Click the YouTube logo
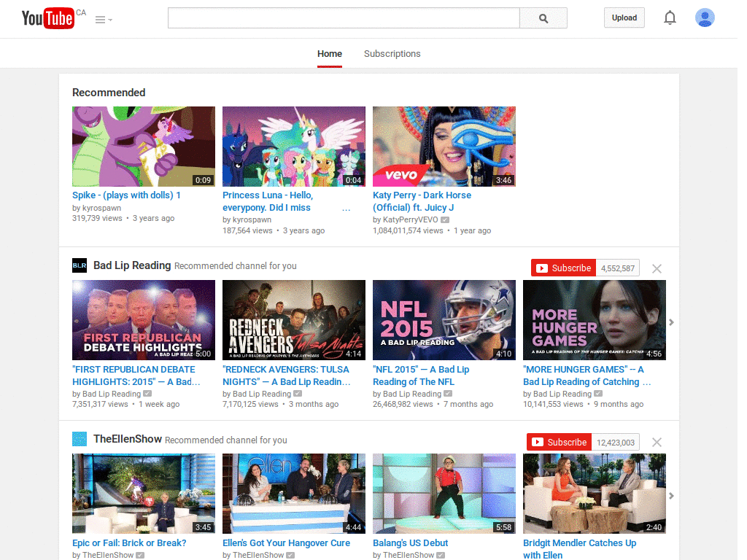Viewport: 747px width, 560px height. coord(48,18)
